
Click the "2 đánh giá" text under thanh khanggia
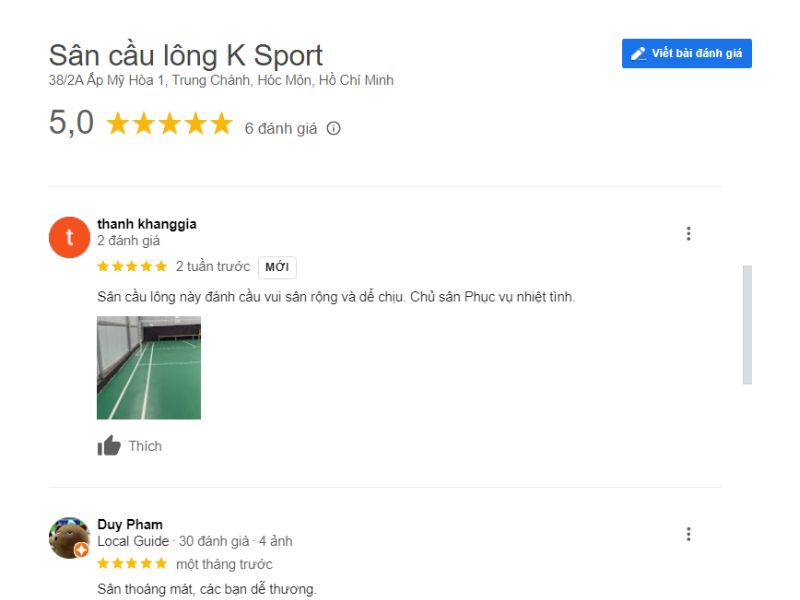[129, 241]
